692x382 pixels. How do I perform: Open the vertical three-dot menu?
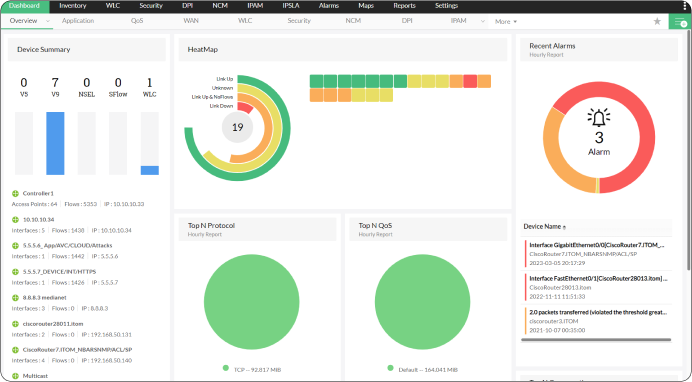point(685,6)
